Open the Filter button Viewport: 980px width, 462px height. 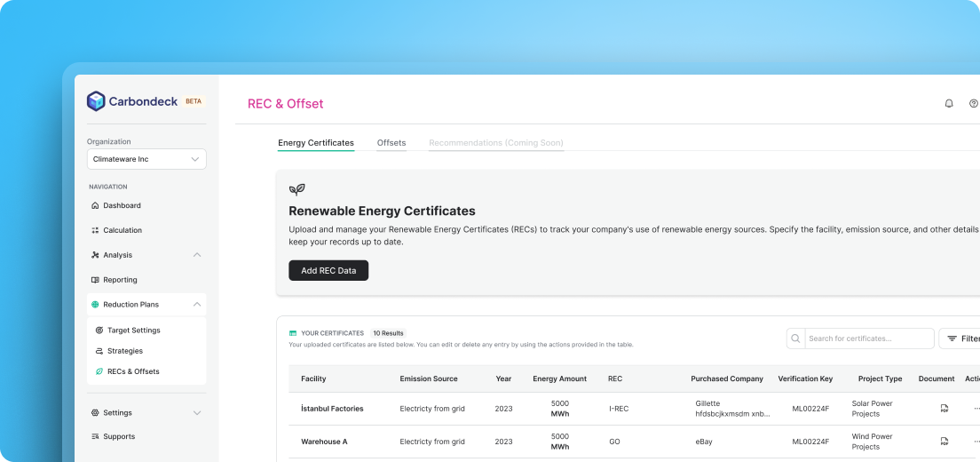click(960, 339)
